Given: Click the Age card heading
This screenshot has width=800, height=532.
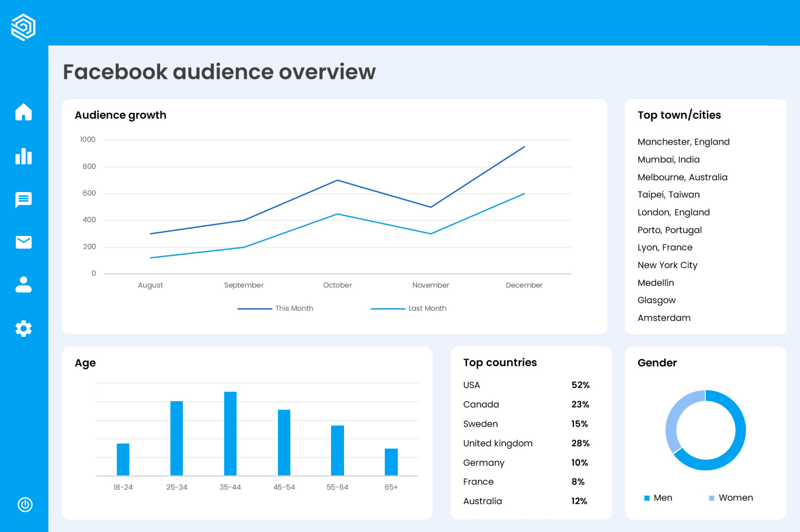Looking at the screenshot, I should (85, 363).
